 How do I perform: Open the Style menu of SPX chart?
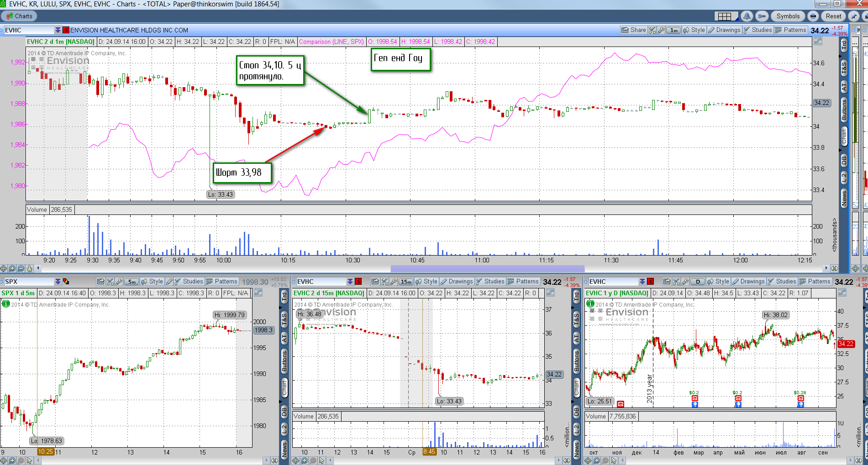coord(152,282)
